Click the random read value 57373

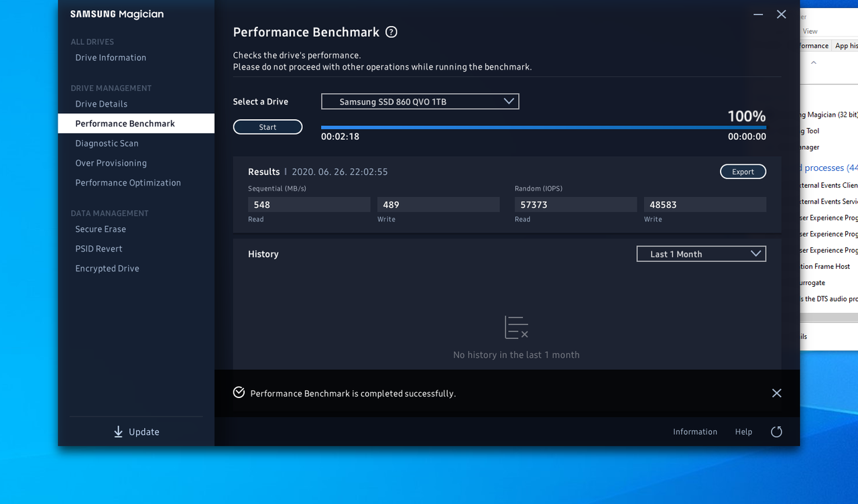[576, 204]
